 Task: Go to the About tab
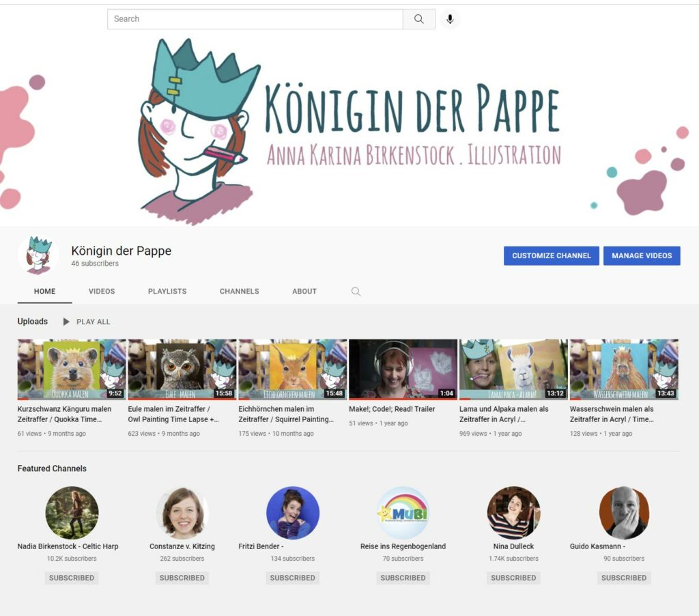click(304, 292)
